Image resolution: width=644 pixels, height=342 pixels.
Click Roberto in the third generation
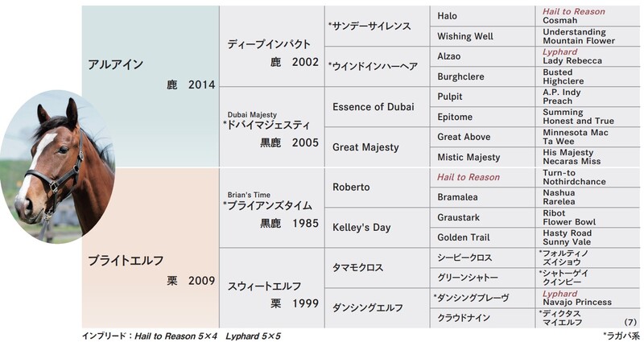click(x=377, y=187)
